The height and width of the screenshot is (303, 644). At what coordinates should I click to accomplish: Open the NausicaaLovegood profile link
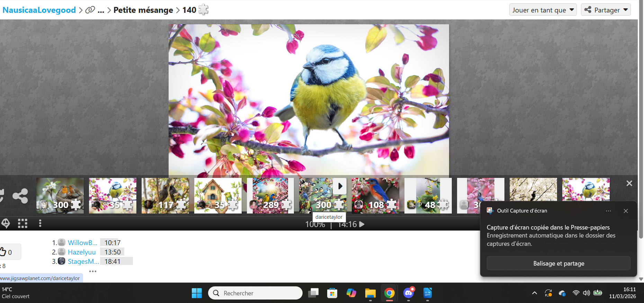click(x=39, y=10)
